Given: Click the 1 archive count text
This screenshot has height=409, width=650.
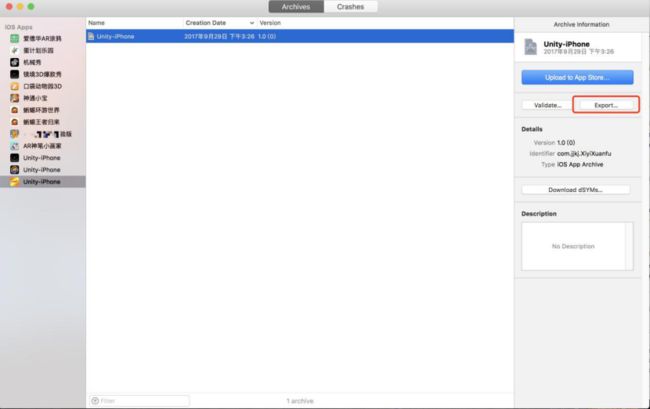Looking at the screenshot, I should tap(300, 401).
